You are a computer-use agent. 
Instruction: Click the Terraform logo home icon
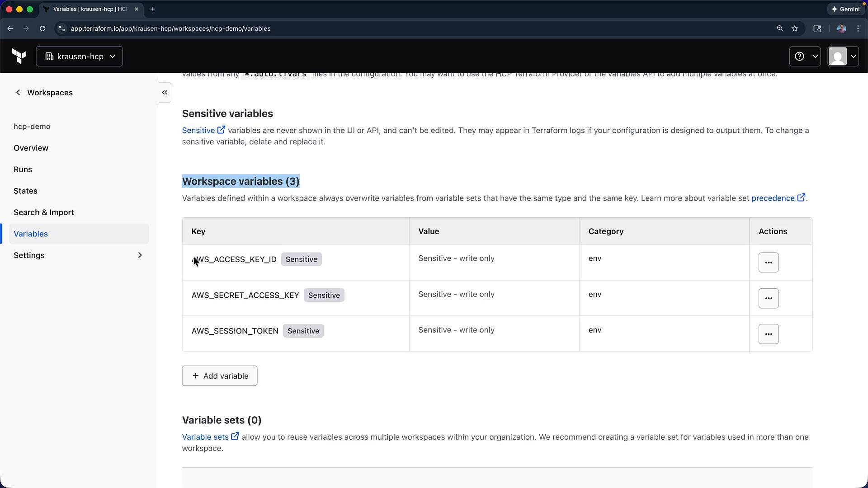pyautogui.click(x=19, y=56)
